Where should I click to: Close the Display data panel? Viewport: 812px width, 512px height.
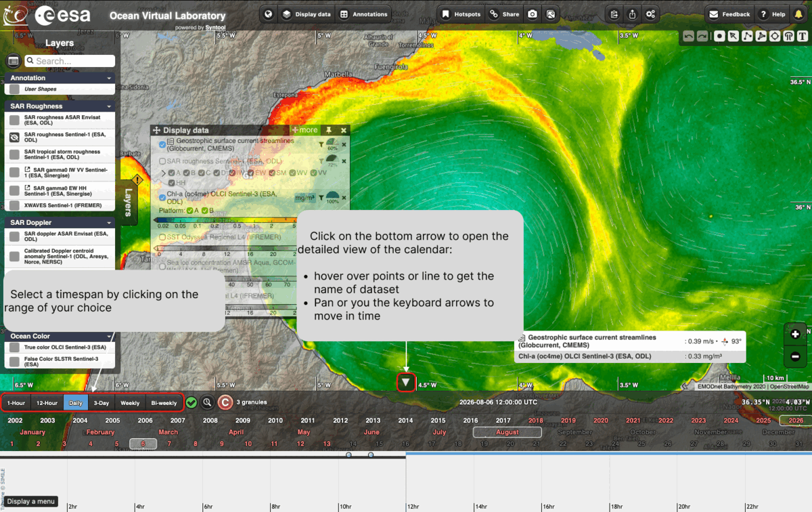click(343, 130)
